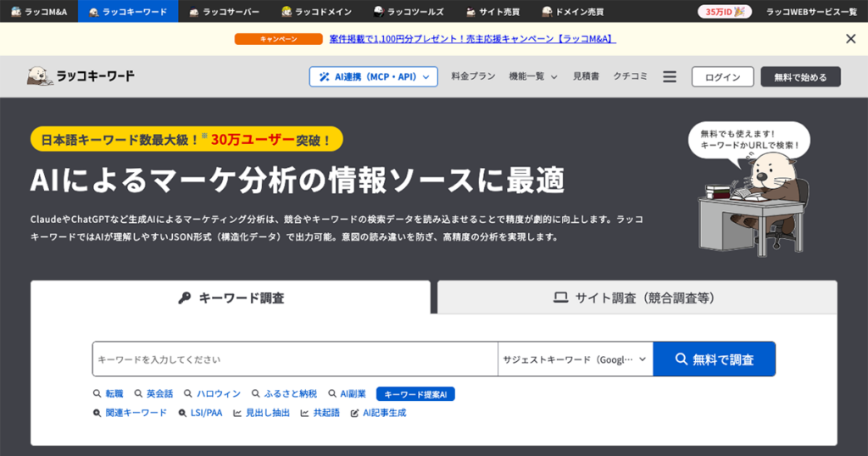Expand the AI連携（MCP・API）dropdown
The width and height of the screenshot is (868, 456).
pos(374,77)
